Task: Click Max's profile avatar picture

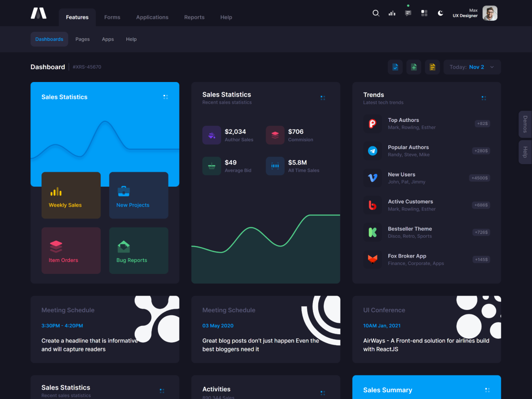Action: (490, 13)
